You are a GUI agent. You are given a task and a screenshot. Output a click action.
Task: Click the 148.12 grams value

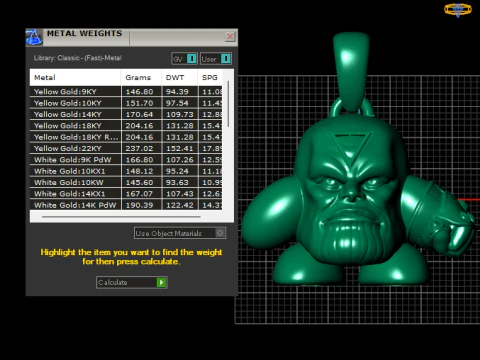[139, 171]
